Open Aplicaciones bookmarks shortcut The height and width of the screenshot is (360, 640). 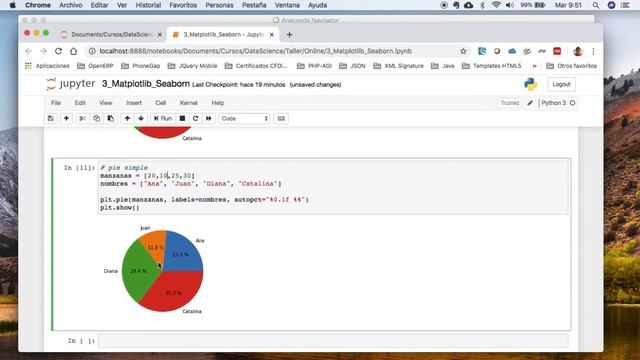47,66
